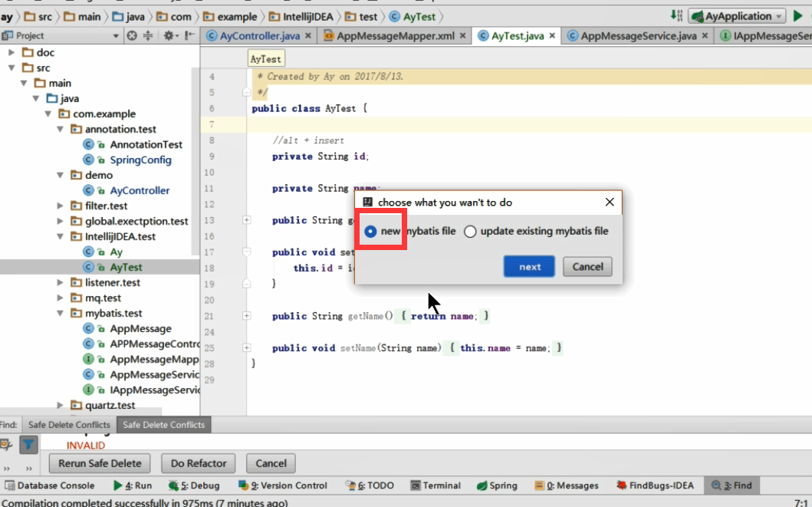Open the 0: Messages tool window
This screenshot has height=507, width=812.
click(x=567, y=486)
